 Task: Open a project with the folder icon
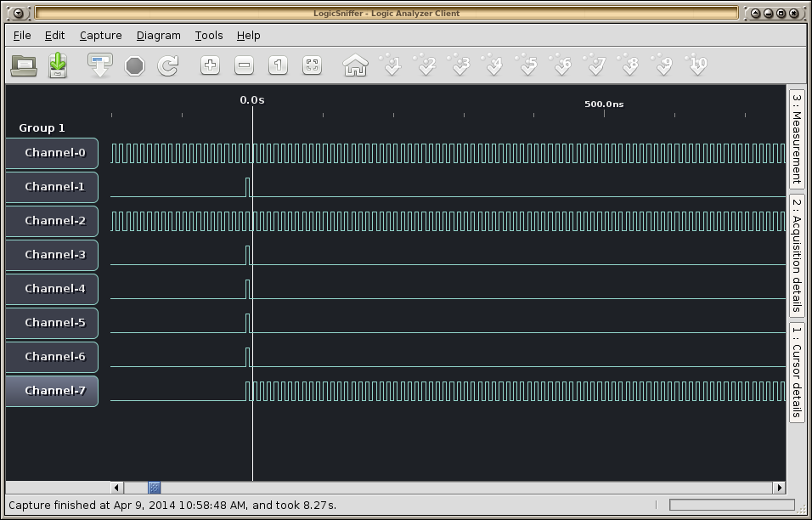click(24, 65)
